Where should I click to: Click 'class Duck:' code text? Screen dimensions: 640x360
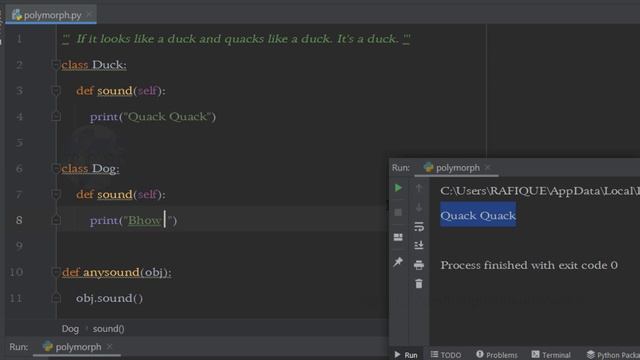[x=94, y=65]
